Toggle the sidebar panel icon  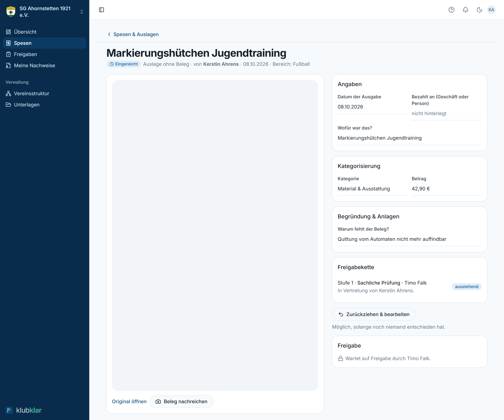point(101,10)
